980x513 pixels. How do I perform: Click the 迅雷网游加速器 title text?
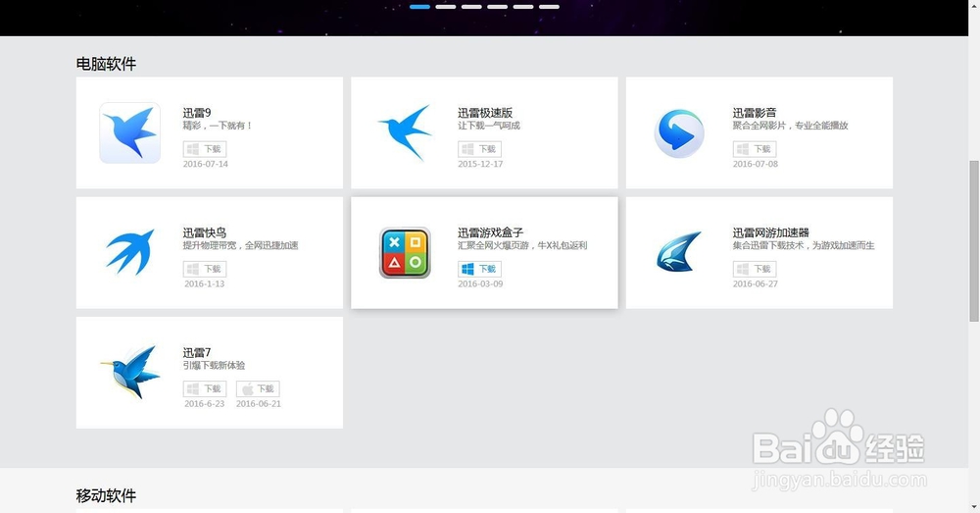(770, 232)
